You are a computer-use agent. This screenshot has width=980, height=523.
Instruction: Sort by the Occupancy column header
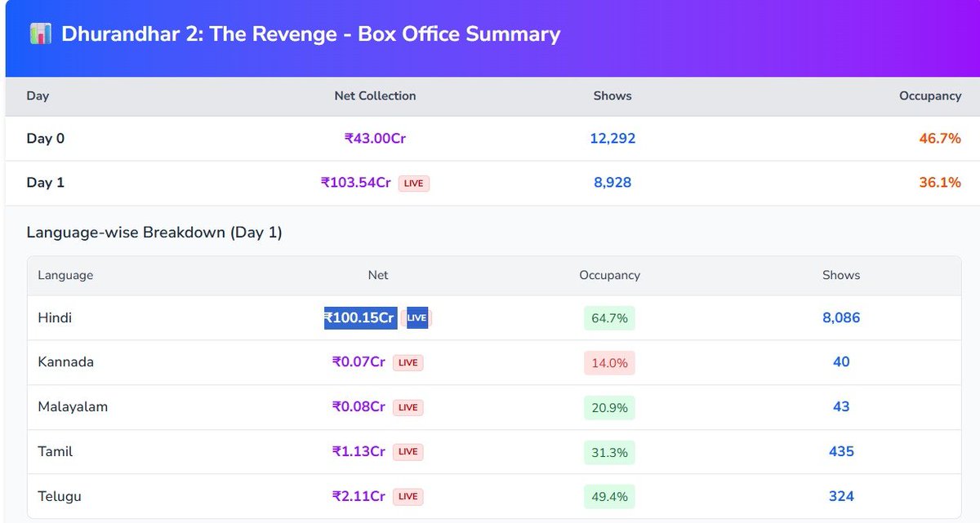(930, 95)
